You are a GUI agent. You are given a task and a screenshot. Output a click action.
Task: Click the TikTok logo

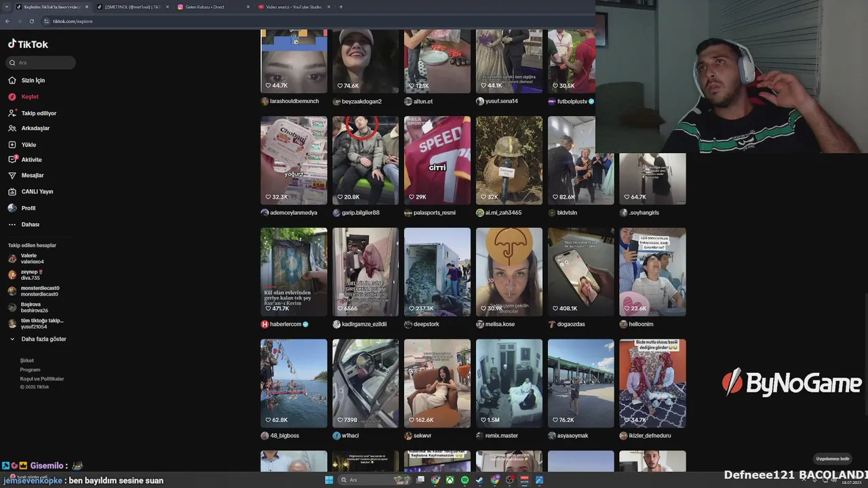point(28,44)
